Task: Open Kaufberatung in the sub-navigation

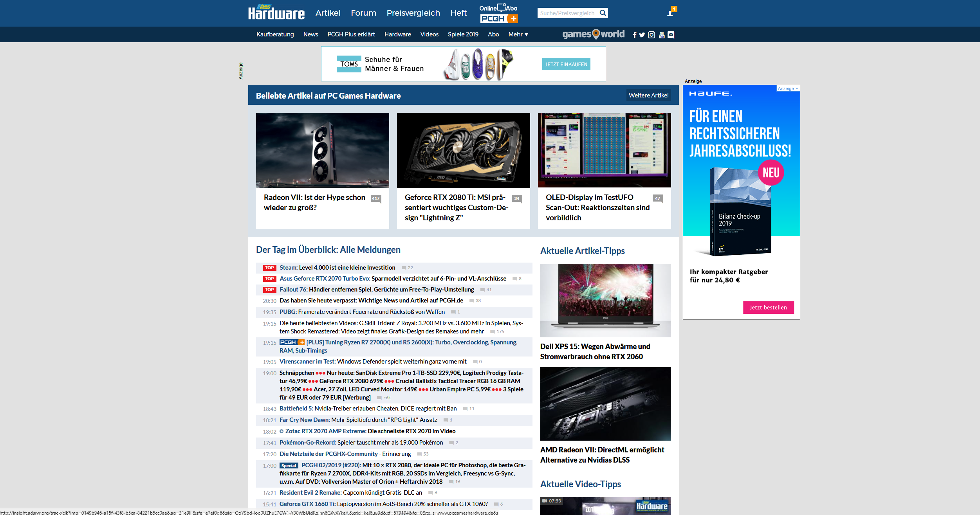Action: (275, 34)
